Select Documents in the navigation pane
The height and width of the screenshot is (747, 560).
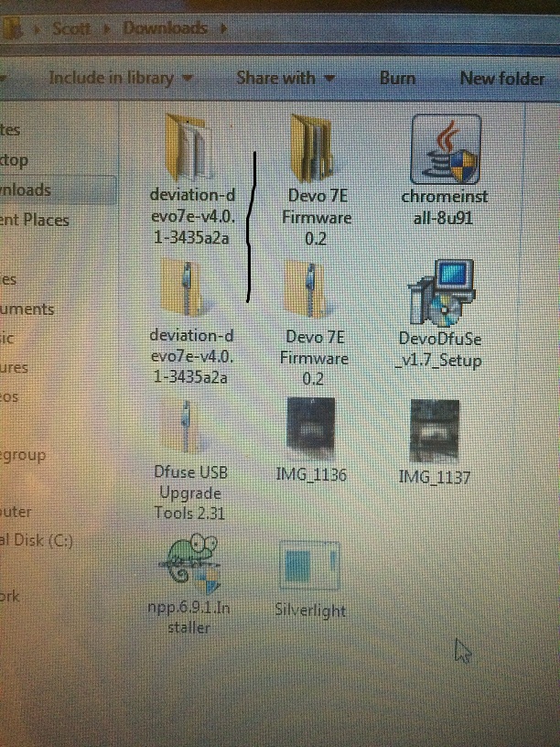pyautogui.click(x=27, y=309)
